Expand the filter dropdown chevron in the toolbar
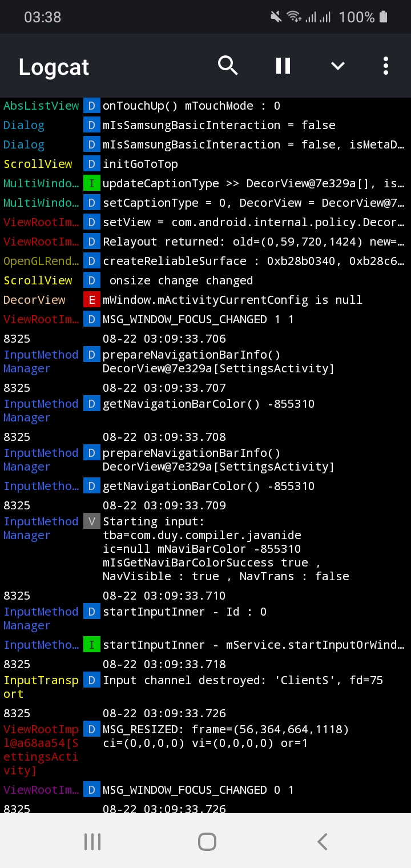 pos(337,66)
